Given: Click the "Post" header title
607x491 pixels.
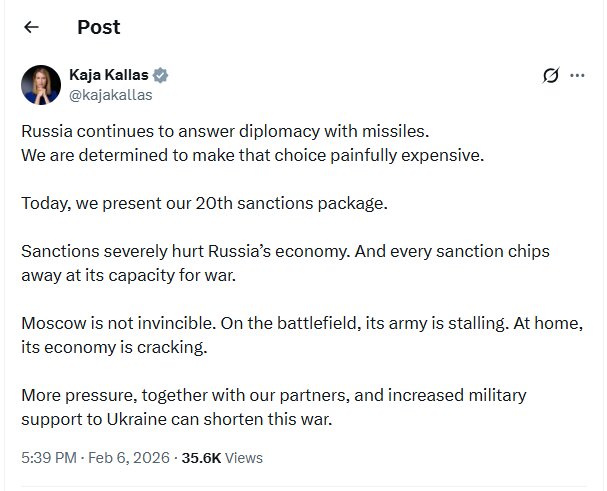Looking at the screenshot, I should (98, 27).
